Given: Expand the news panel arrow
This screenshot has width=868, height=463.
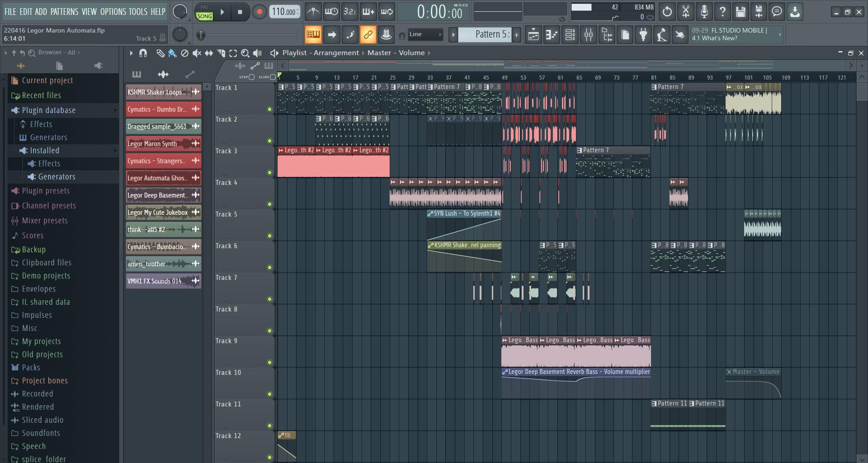Looking at the screenshot, I should point(780,34).
